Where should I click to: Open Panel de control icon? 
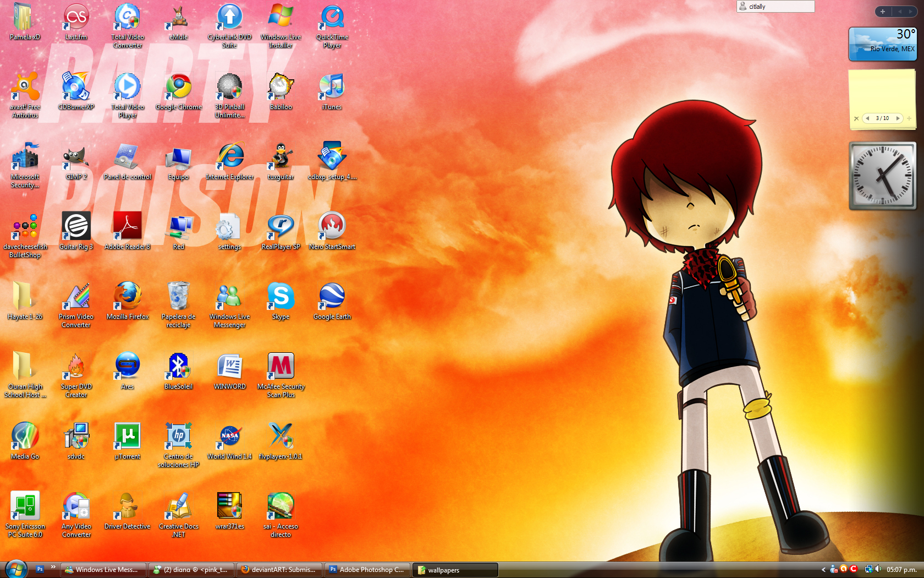coord(127,161)
